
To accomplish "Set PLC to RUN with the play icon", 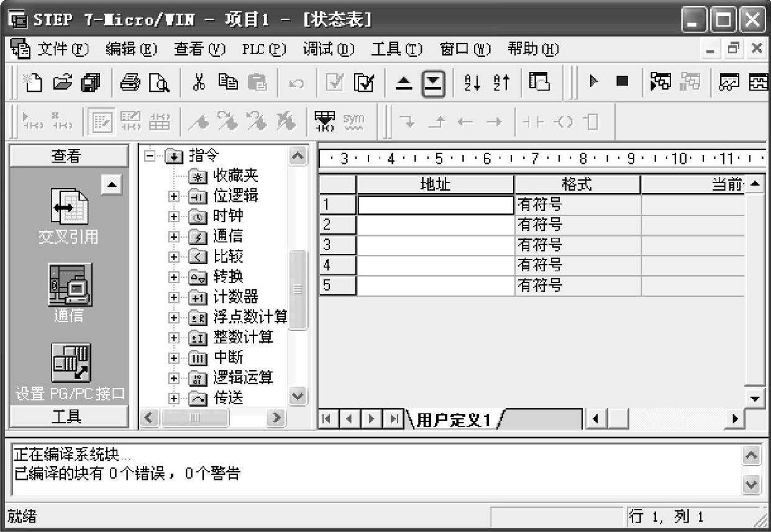I will tap(593, 81).
